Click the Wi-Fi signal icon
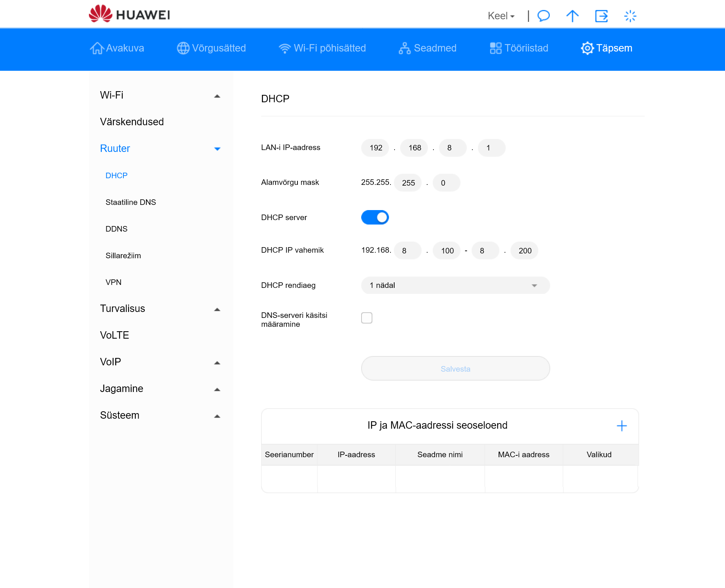Viewport: 725px width, 588px height. point(285,48)
